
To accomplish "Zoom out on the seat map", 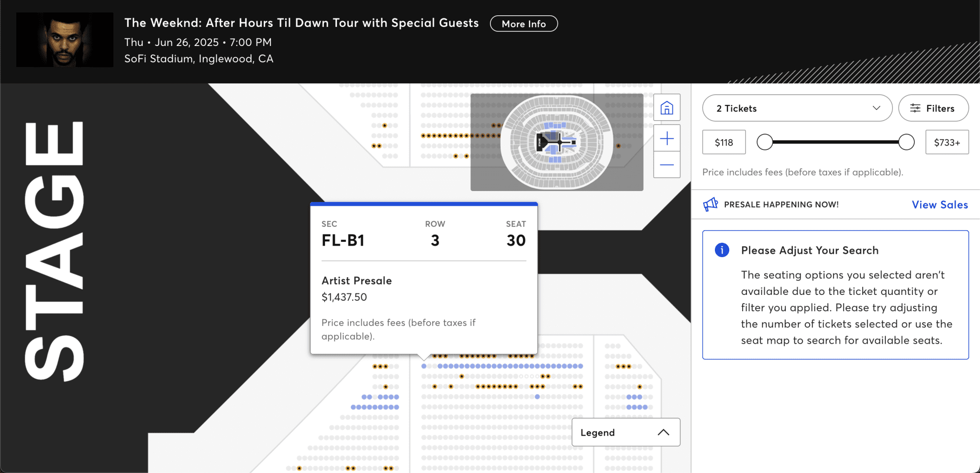I will (667, 165).
